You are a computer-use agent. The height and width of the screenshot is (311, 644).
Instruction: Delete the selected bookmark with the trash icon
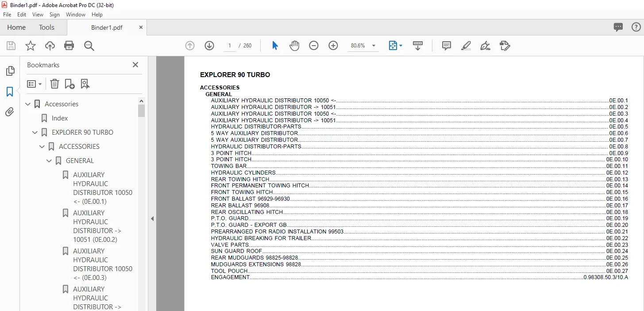(x=54, y=84)
